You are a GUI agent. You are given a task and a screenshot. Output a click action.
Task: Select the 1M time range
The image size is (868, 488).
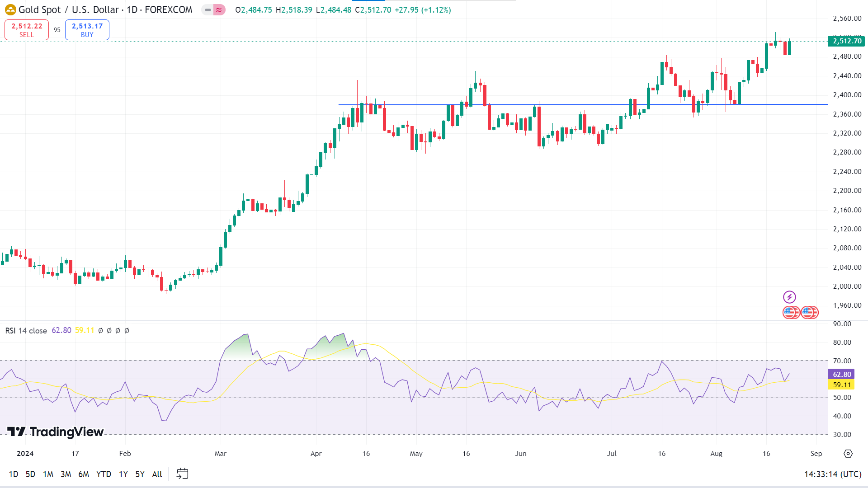point(48,474)
